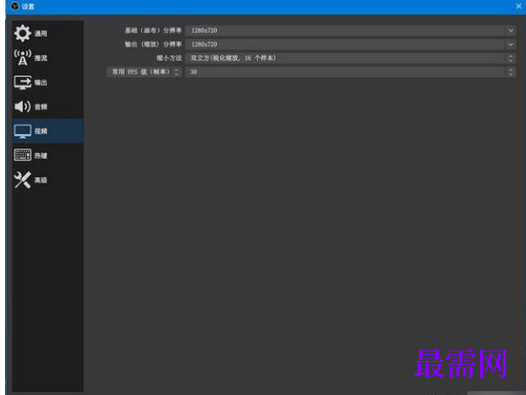Switch to the 热键 settings tab label
Viewport: 526px width, 395px height.
(x=41, y=156)
